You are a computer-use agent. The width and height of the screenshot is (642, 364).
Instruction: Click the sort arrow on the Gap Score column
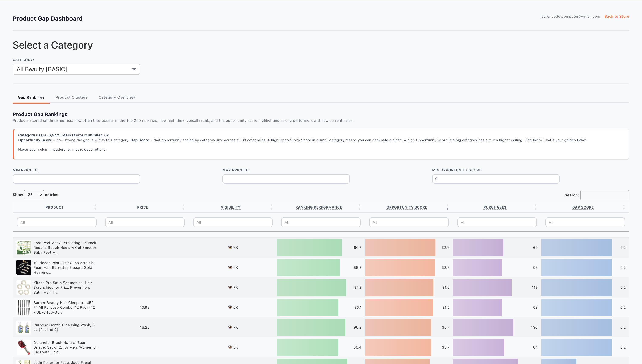click(624, 207)
